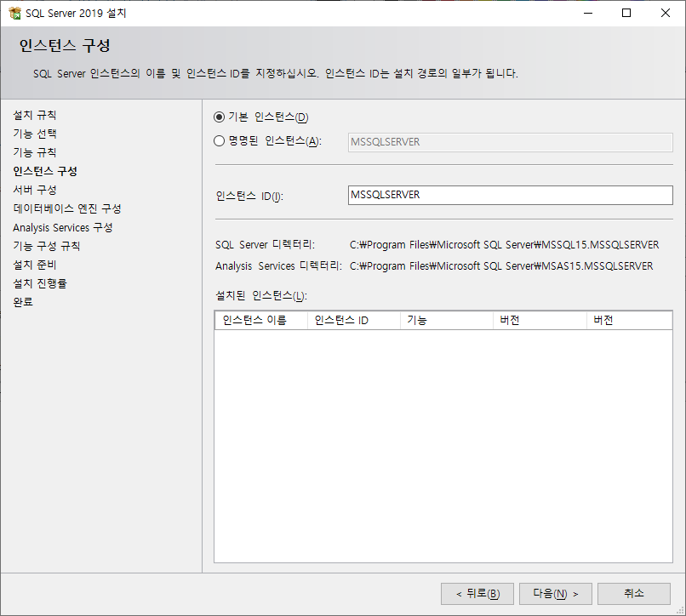Open the 설치 규칙 step
The image size is (686, 616).
click(35, 115)
